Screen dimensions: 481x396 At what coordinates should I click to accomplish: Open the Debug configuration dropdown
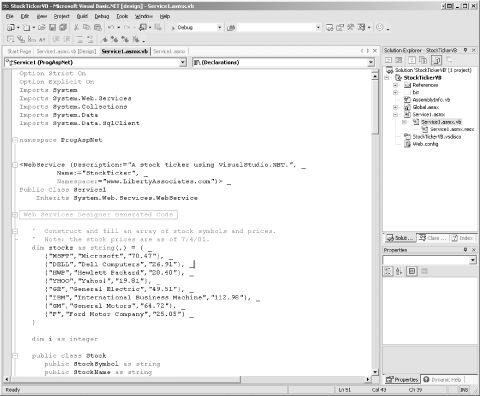219,28
